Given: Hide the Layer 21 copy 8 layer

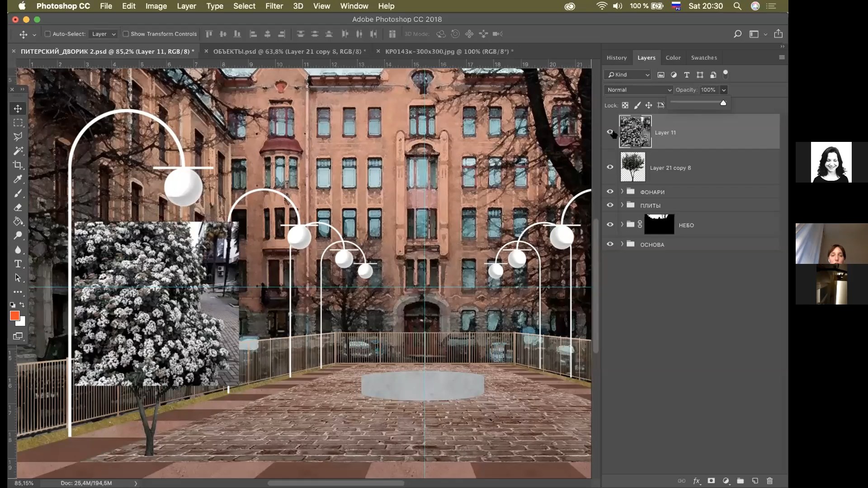Looking at the screenshot, I should click(610, 167).
